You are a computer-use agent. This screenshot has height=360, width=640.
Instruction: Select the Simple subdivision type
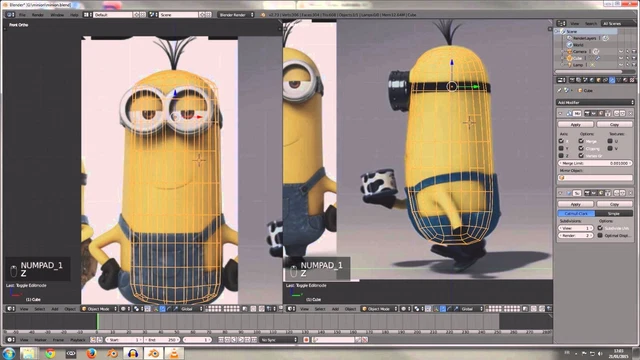click(614, 213)
